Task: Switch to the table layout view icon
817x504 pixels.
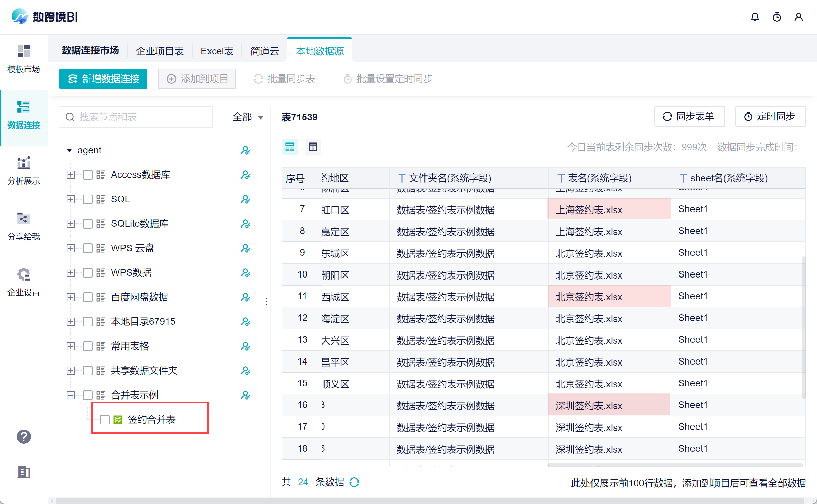Action: coord(313,147)
